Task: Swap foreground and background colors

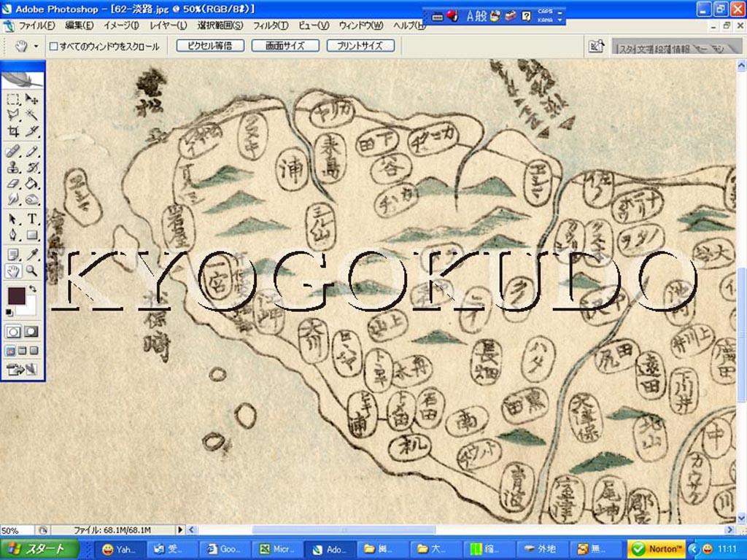Action: (32, 289)
